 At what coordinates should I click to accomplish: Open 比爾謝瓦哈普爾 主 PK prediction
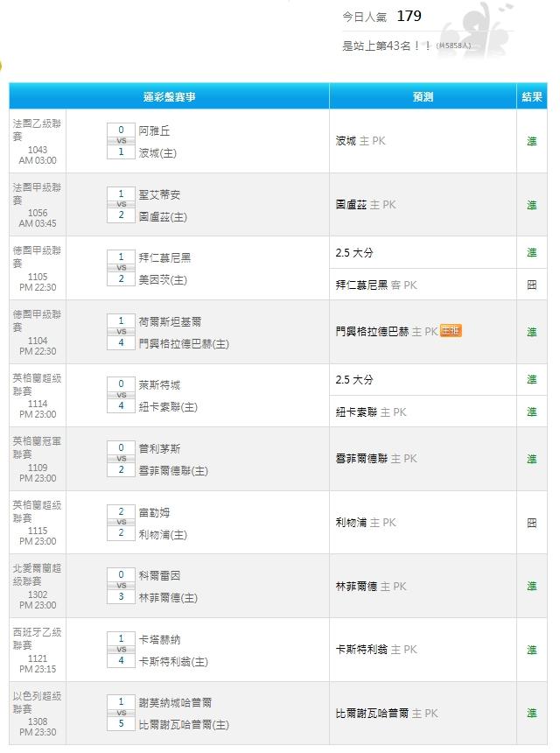point(386,714)
